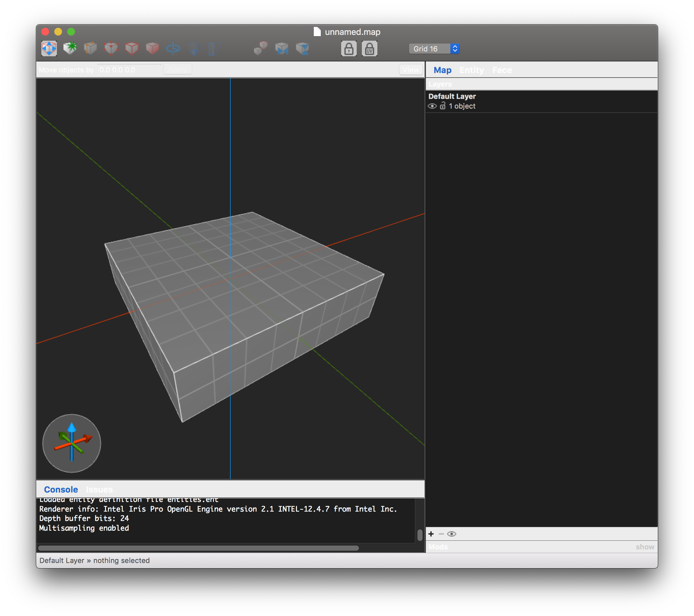694x616 pixels.
Task: Add a new layer with plus button
Action: 431,534
